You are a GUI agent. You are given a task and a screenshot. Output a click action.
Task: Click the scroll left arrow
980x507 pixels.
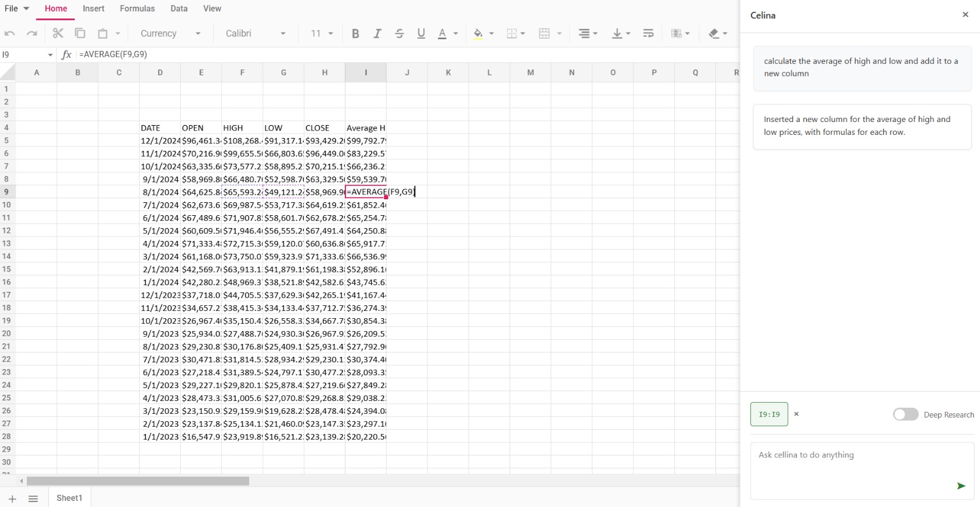point(21,481)
